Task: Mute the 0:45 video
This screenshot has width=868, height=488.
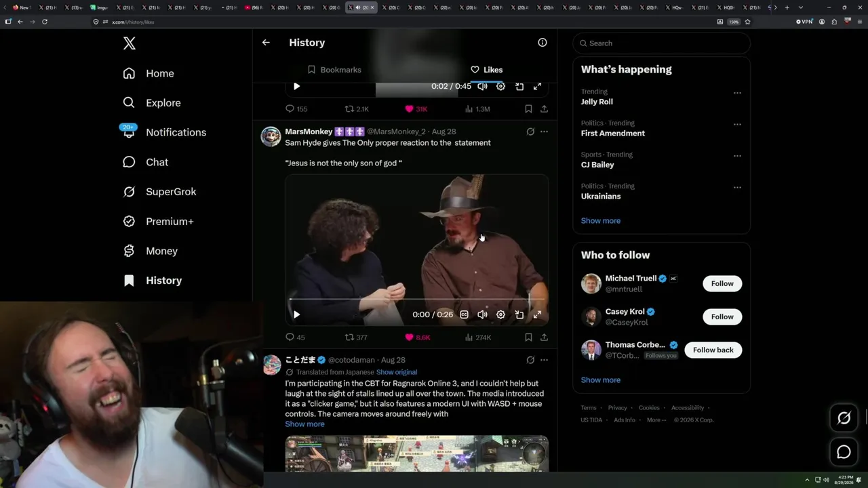Action: [x=482, y=86]
